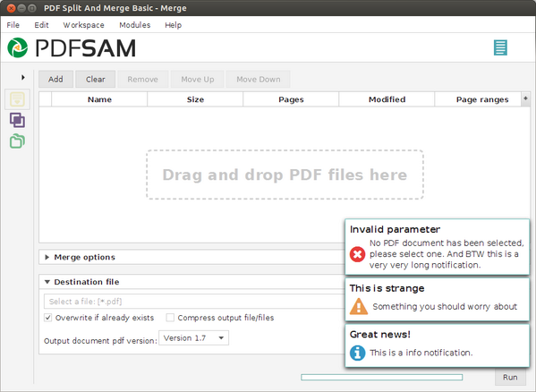The height and width of the screenshot is (392, 536).
Task: Sort by the Size column header
Action: click(195, 99)
